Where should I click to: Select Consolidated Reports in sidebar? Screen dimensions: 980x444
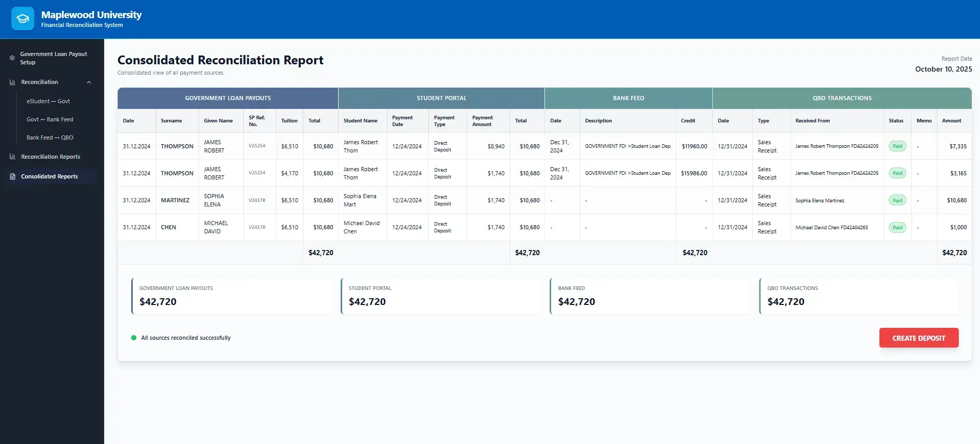(x=49, y=176)
